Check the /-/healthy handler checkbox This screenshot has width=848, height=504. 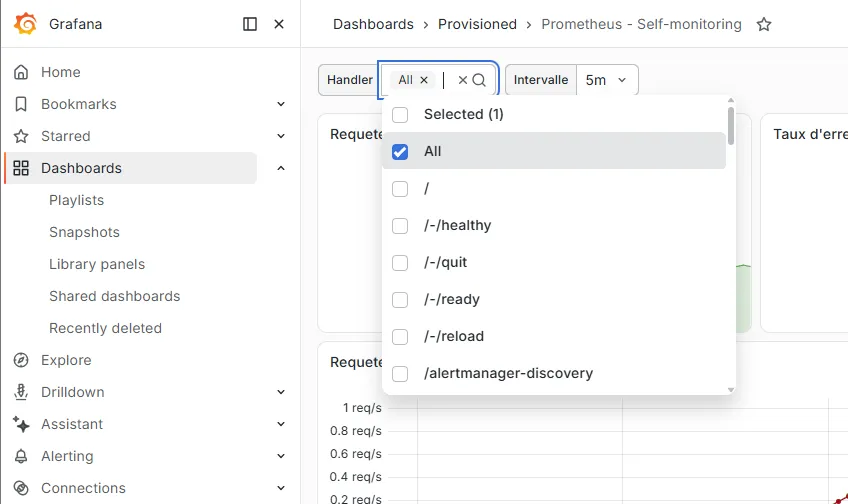(x=400, y=226)
